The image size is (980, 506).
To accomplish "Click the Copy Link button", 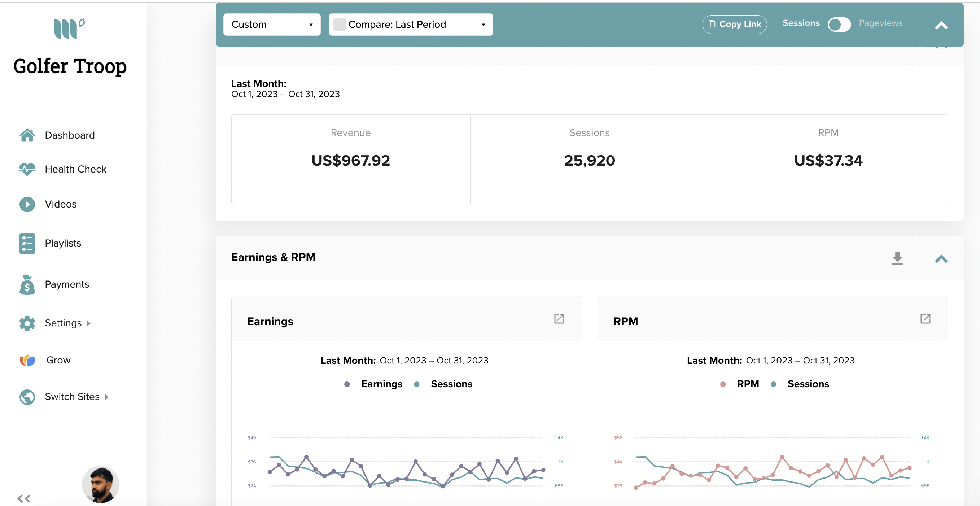I will click(x=734, y=24).
